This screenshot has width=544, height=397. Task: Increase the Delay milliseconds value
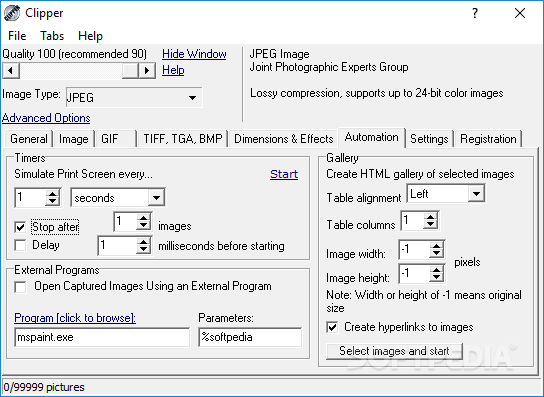pyautogui.click(x=143, y=242)
